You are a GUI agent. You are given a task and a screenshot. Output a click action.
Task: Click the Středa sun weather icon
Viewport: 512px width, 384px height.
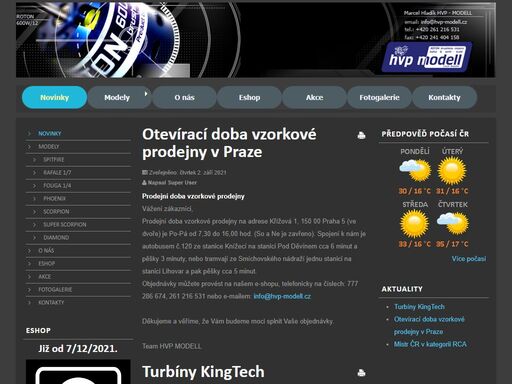coord(414,224)
